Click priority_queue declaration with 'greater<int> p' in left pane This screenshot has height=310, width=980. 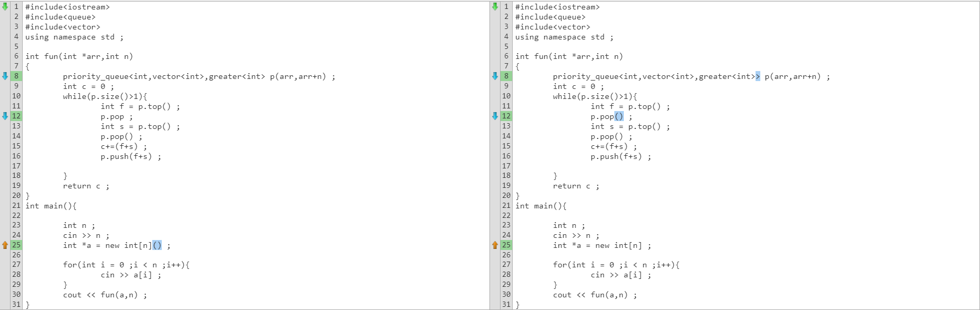pos(199,77)
